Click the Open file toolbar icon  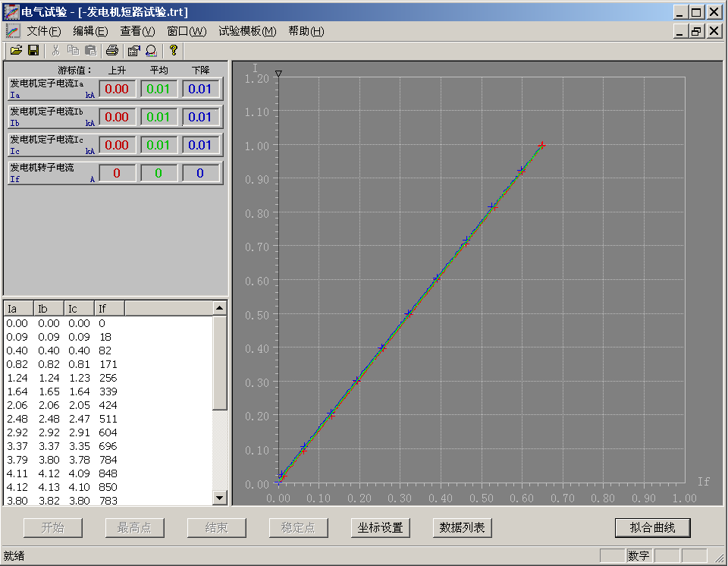15,51
